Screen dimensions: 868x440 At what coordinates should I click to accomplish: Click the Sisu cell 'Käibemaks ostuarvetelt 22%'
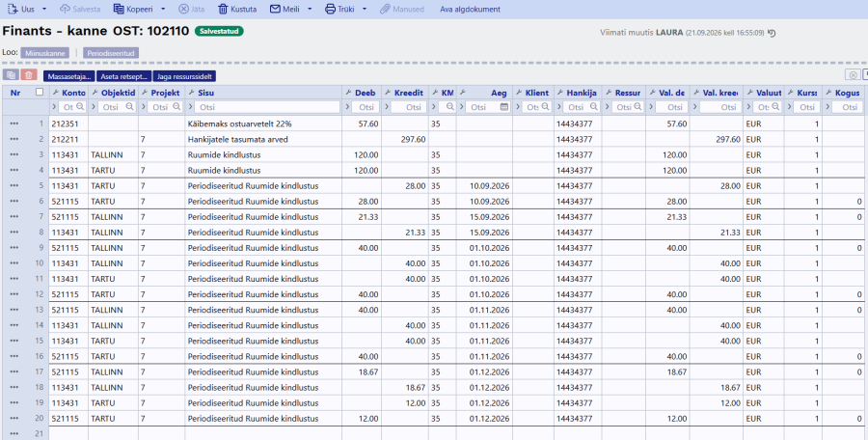[240, 124]
